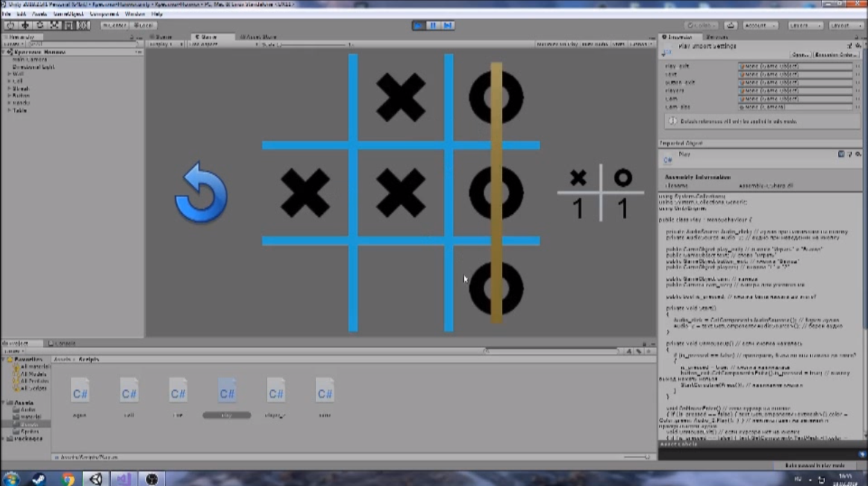The image size is (868, 486).
Task: Select the again C# script
Action: pos(80,397)
